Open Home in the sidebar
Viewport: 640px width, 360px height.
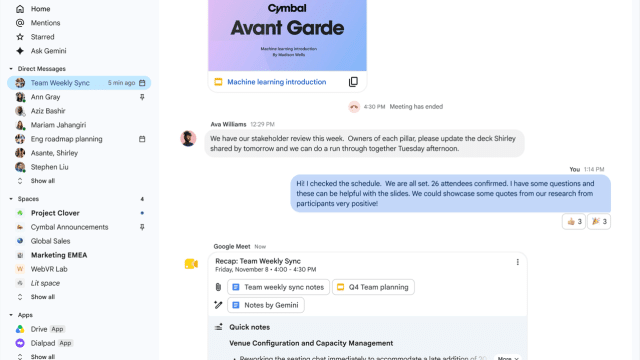(x=40, y=9)
